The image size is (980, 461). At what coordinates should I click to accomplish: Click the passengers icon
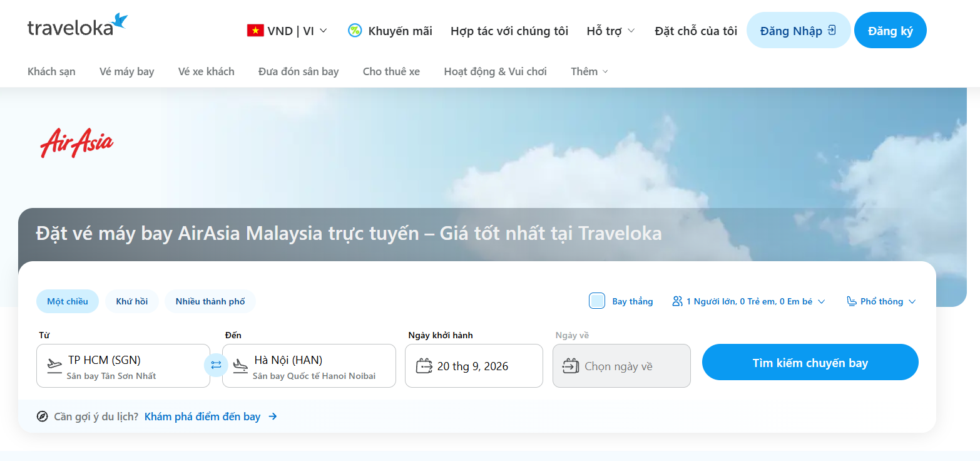coord(677,301)
